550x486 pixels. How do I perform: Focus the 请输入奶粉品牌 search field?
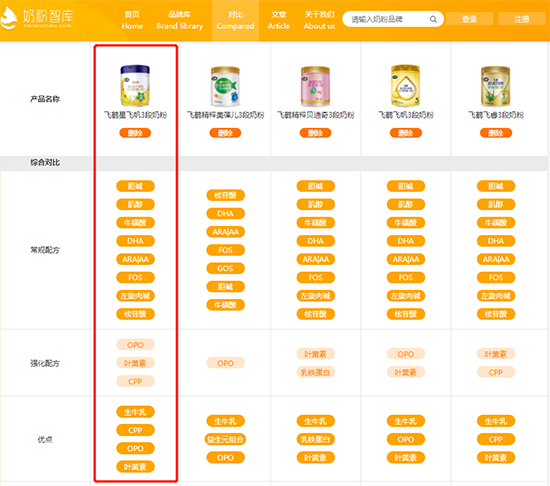tap(393, 19)
